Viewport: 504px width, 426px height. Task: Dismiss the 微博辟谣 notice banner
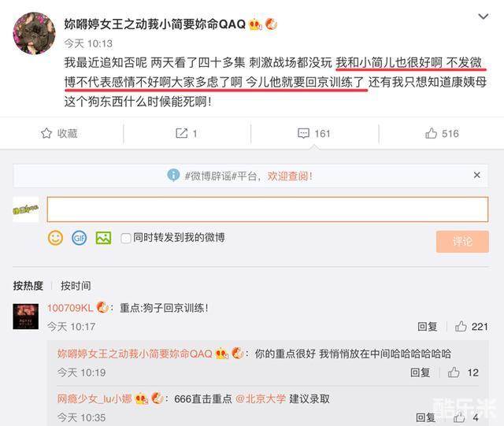click(477, 176)
